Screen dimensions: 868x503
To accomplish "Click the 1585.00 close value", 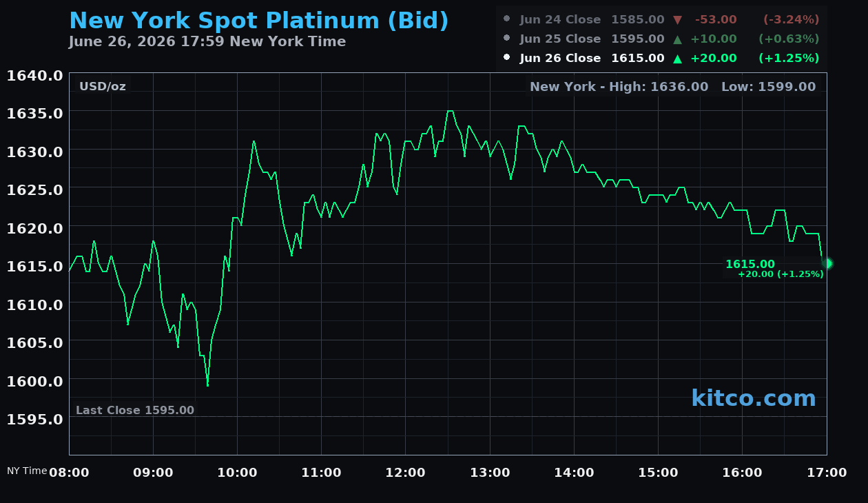I will [x=638, y=20].
